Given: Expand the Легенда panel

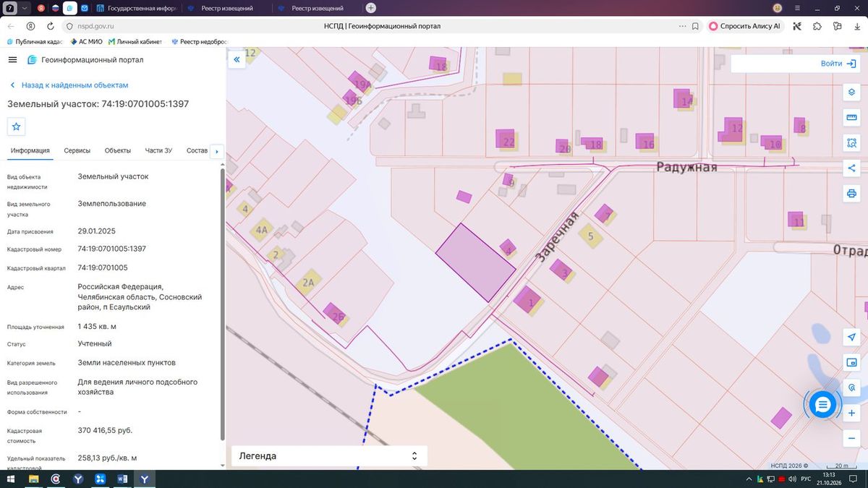Looking at the screenshot, I should tap(329, 456).
